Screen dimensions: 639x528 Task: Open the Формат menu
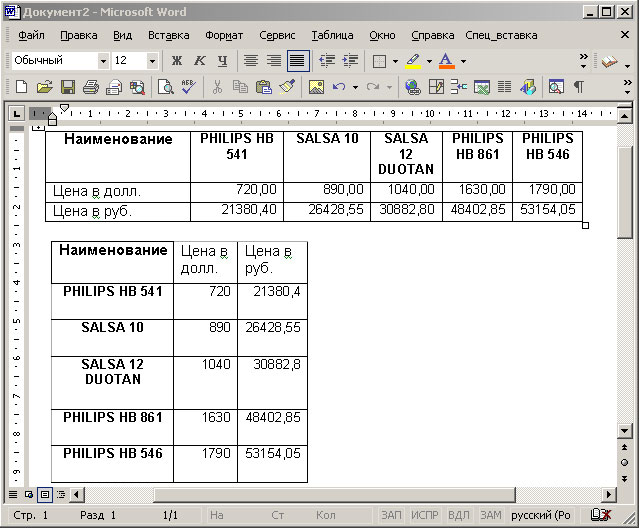pyautogui.click(x=223, y=35)
